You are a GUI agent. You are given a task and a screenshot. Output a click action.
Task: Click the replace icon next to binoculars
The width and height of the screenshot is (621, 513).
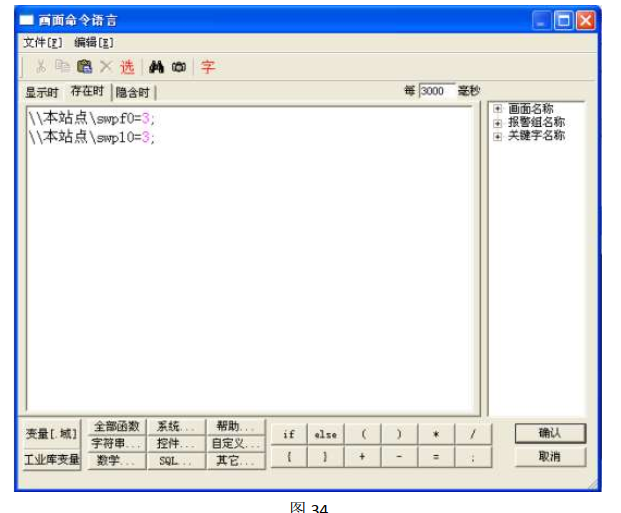178,67
